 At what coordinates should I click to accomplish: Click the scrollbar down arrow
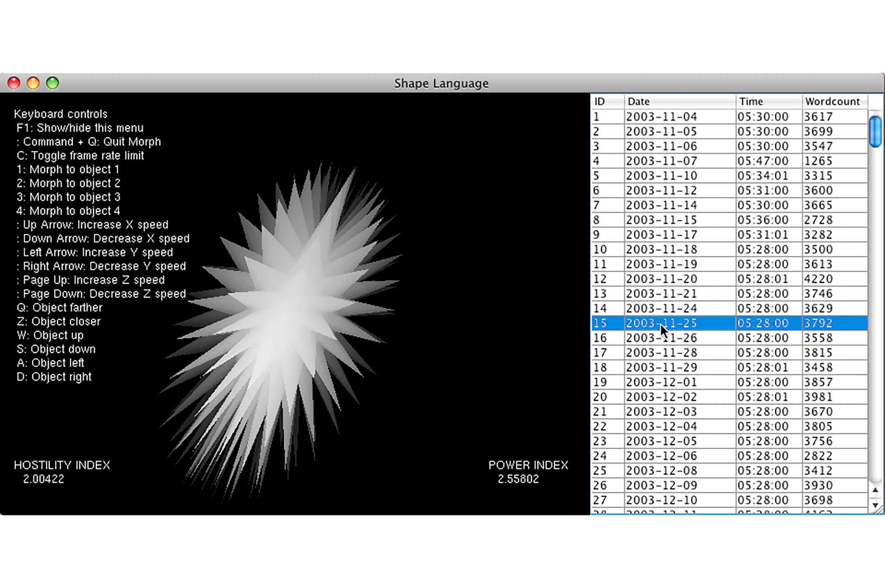coord(875,505)
